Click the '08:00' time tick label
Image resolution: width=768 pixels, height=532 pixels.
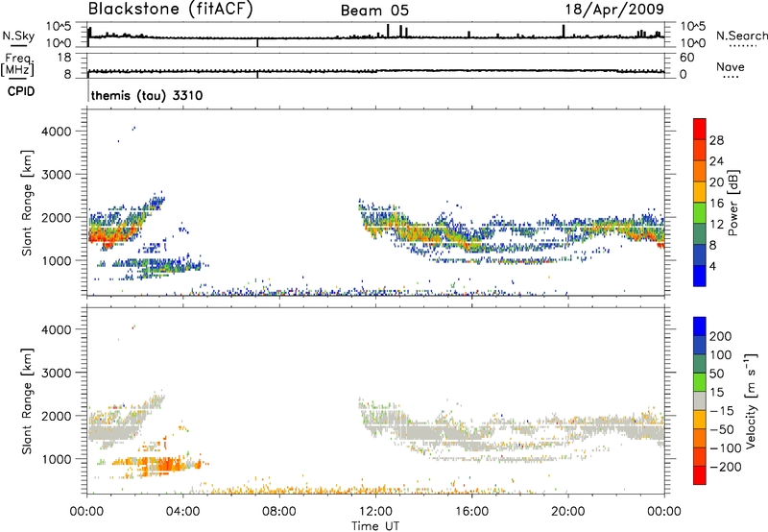(278, 512)
